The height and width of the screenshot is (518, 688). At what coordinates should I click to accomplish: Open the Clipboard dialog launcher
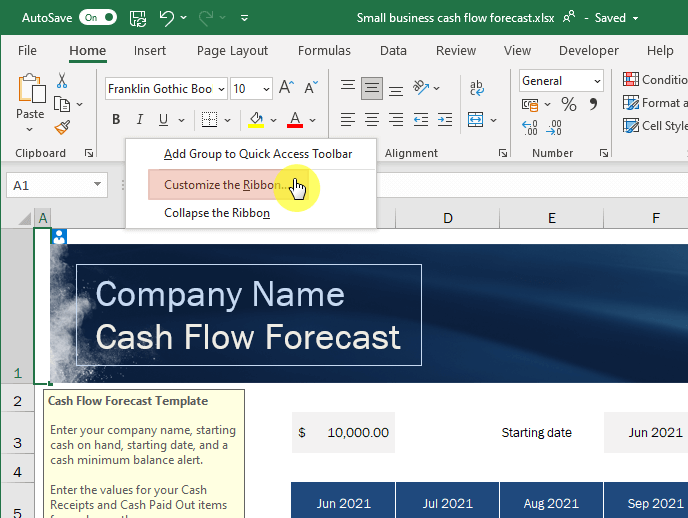(x=89, y=153)
